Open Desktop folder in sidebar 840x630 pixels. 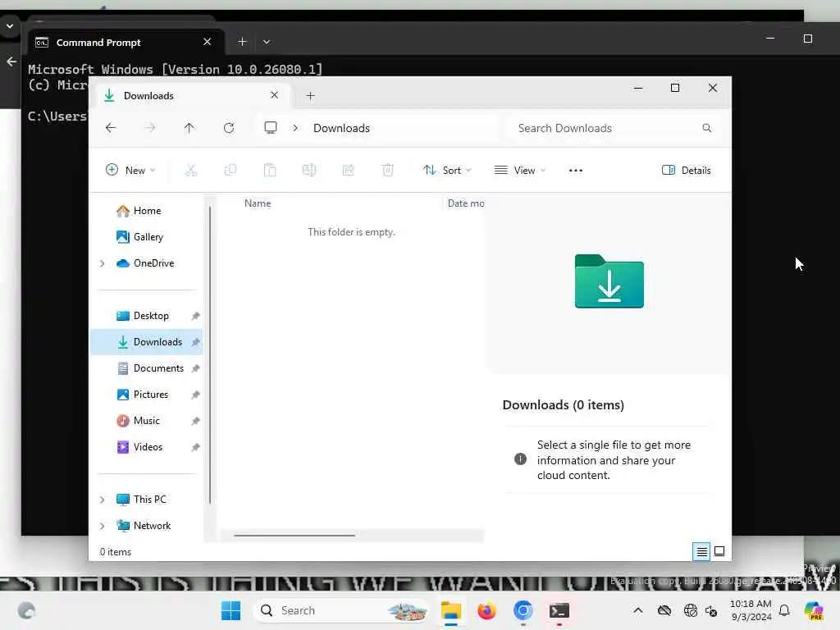(x=151, y=316)
